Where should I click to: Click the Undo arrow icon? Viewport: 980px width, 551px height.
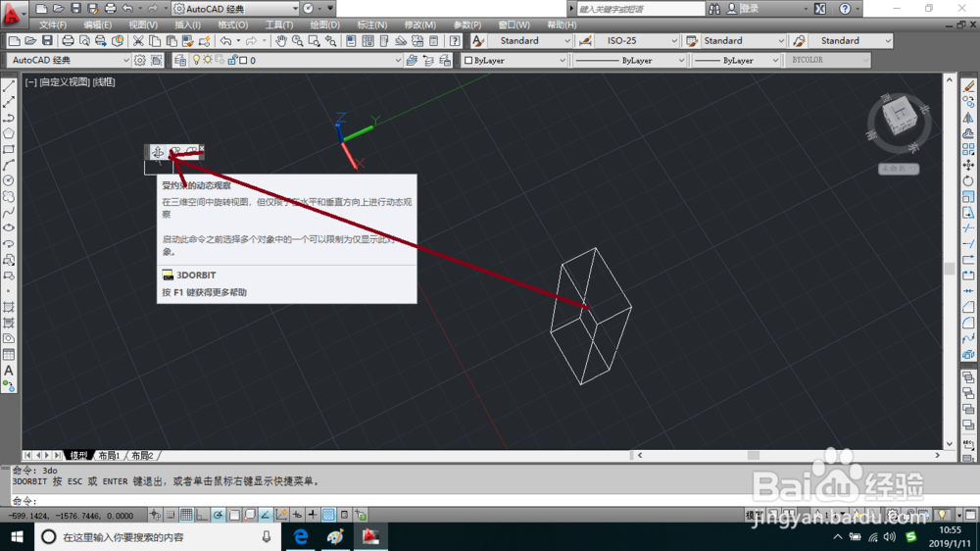[225, 40]
